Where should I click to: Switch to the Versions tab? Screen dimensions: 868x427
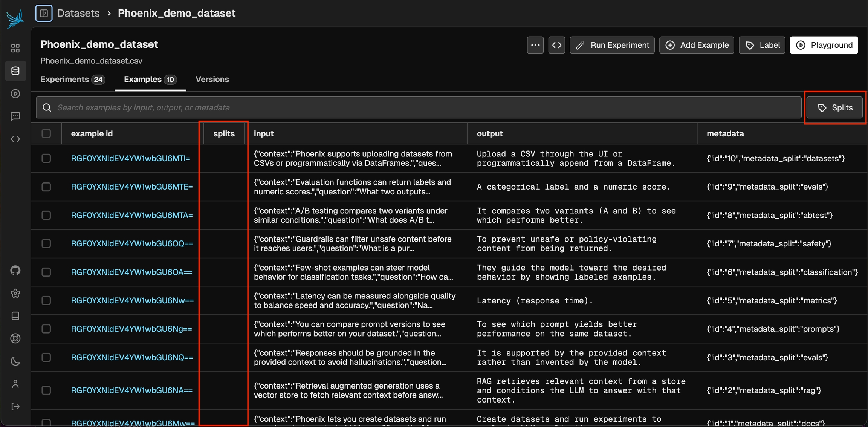(x=212, y=80)
